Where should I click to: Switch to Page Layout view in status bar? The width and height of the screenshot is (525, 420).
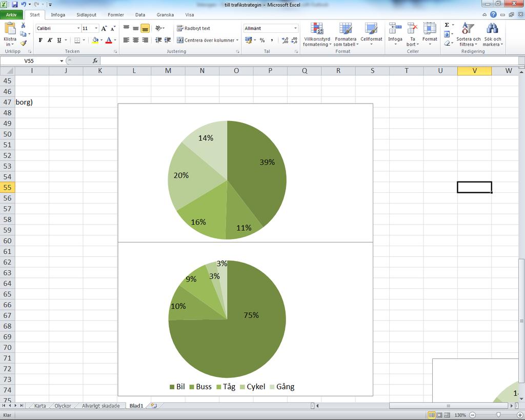pyautogui.click(x=439, y=415)
